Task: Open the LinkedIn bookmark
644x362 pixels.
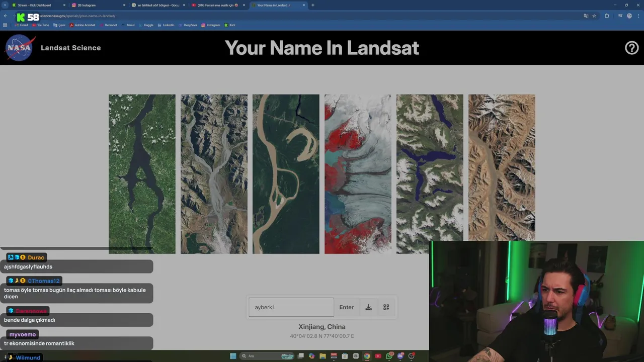Action: point(166,25)
